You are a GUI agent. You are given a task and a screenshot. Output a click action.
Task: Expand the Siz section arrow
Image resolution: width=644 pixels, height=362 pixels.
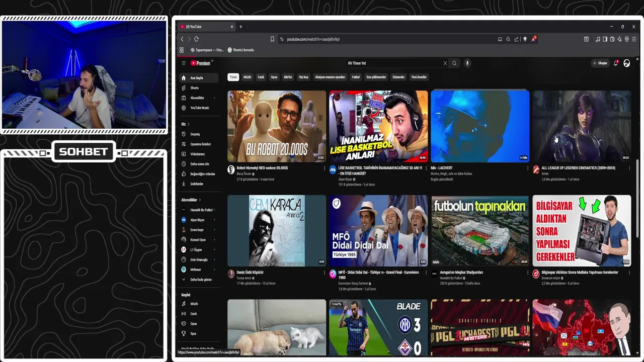(189, 124)
